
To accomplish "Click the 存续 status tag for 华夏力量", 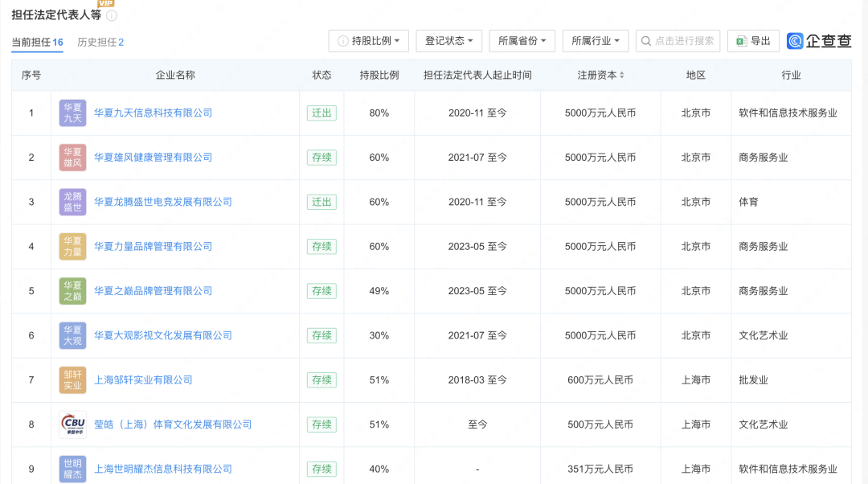I will pyautogui.click(x=321, y=247).
